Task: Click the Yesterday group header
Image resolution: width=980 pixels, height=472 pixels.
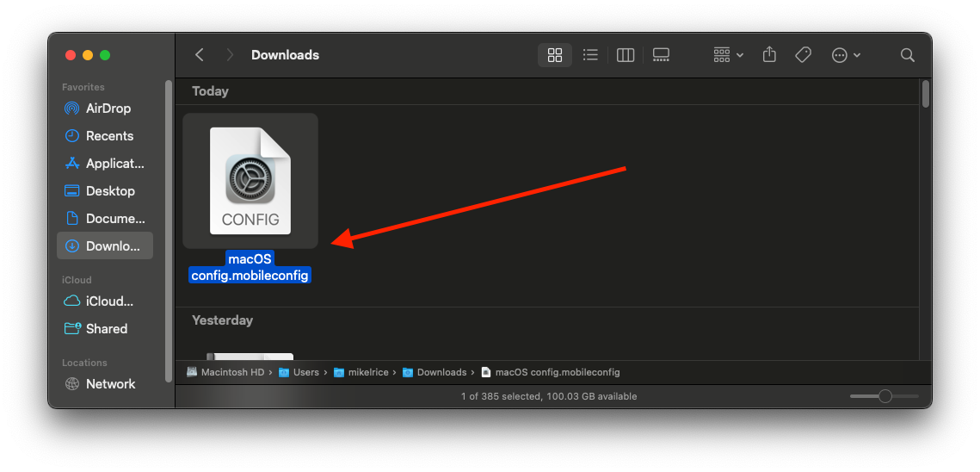Action: point(223,320)
